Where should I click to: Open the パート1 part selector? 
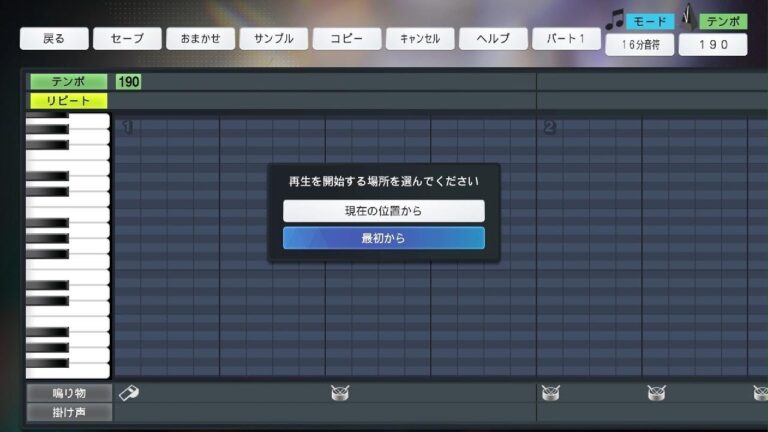tap(566, 39)
